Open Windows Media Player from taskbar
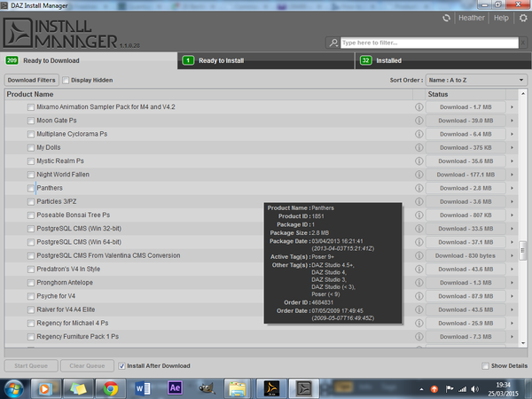The height and width of the screenshot is (399, 532). click(46, 388)
